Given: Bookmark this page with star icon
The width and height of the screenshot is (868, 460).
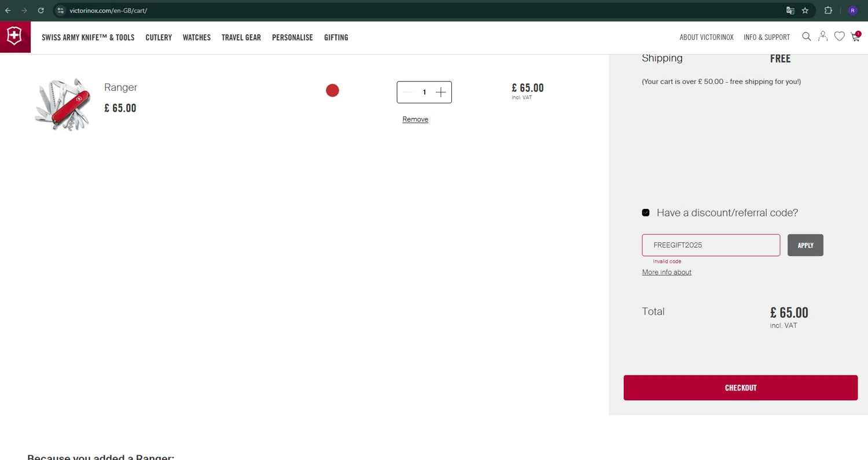Looking at the screenshot, I should [805, 10].
